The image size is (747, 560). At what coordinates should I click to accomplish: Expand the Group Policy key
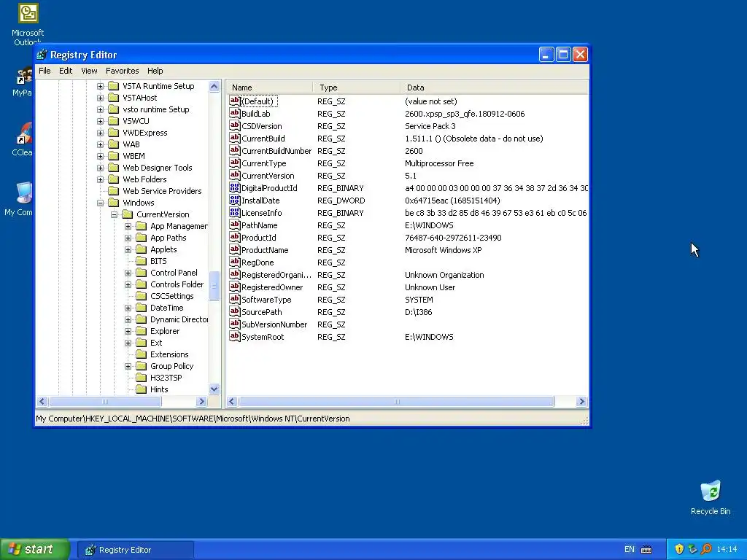pyautogui.click(x=128, y=366)
